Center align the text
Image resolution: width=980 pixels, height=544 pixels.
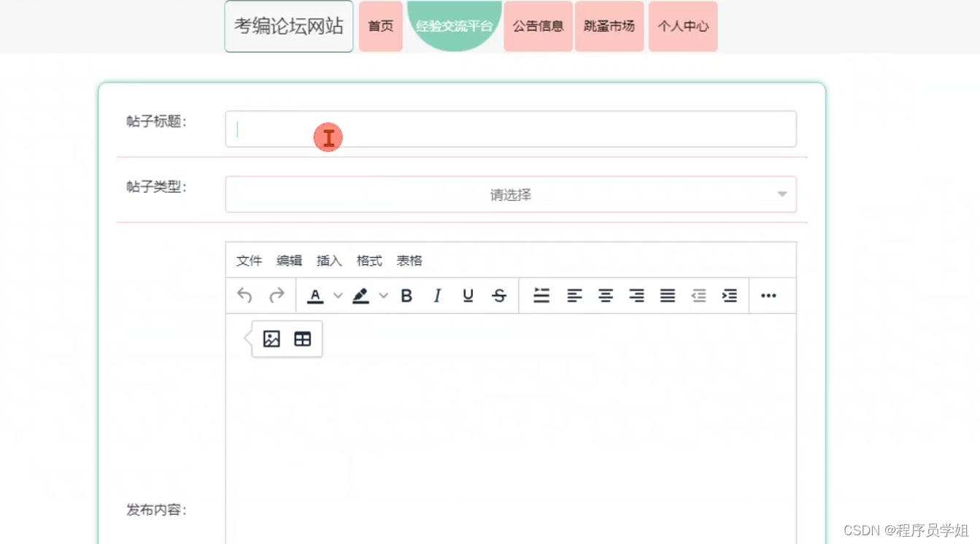point(606,296)
